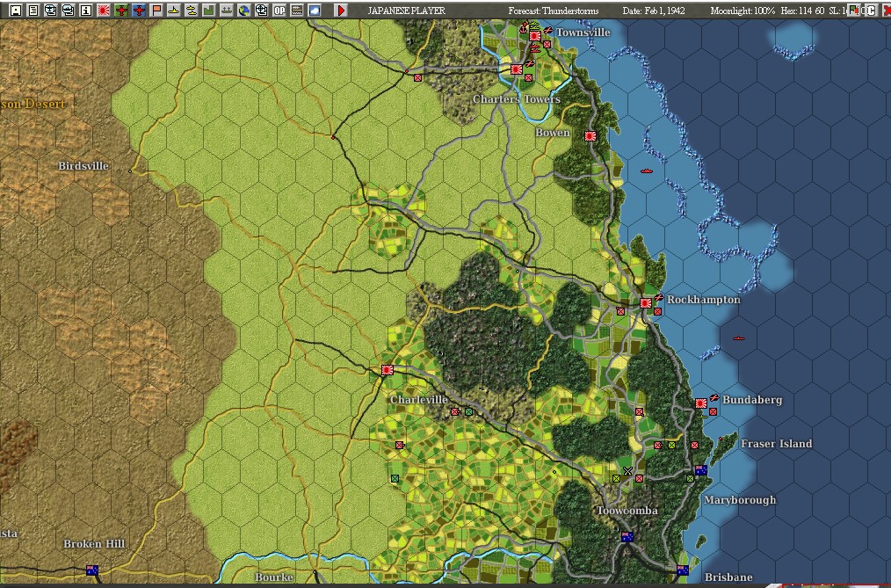Click the striped list icon beside OP

pyautogui.click(x=297, y=11)
